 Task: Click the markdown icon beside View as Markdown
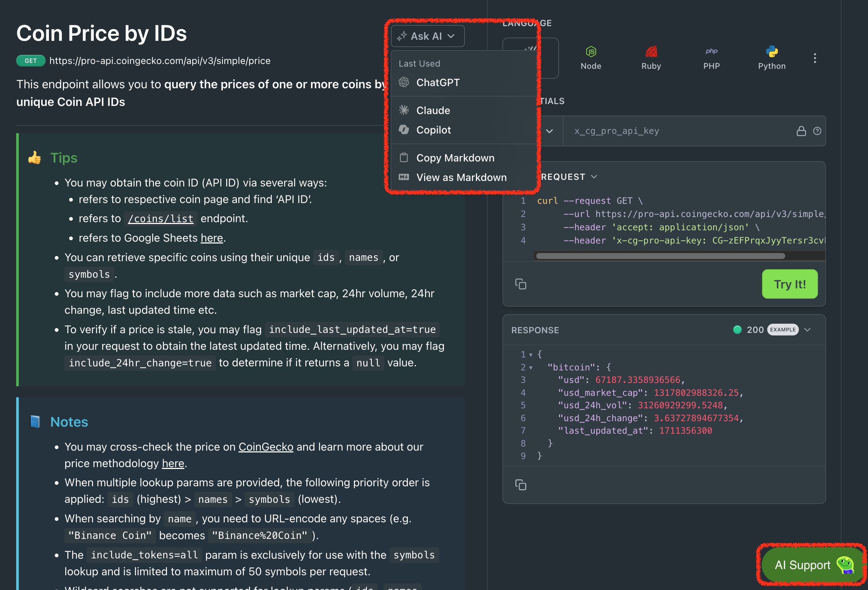404,177
